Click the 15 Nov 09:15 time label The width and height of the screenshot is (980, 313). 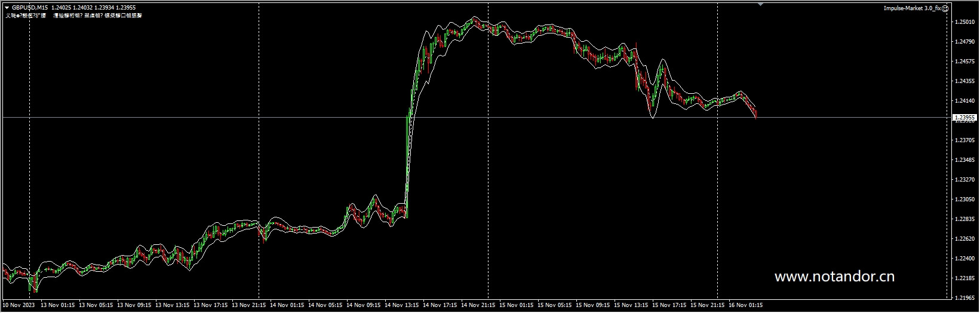click(x=592, y=305)
